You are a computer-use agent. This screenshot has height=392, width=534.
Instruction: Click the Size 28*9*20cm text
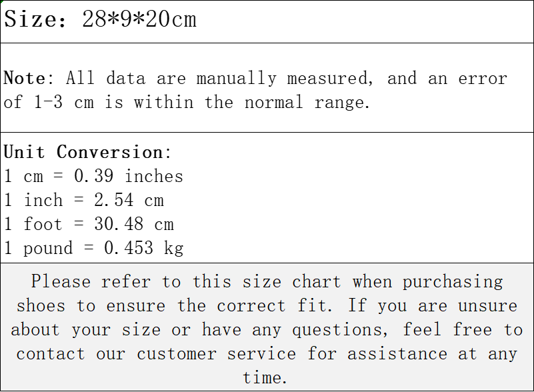[x=100, y=19]
